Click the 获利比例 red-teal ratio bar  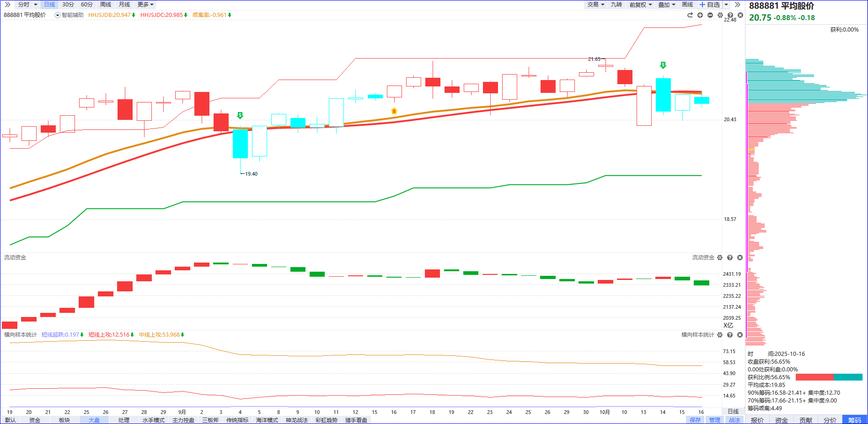point(829,377)
